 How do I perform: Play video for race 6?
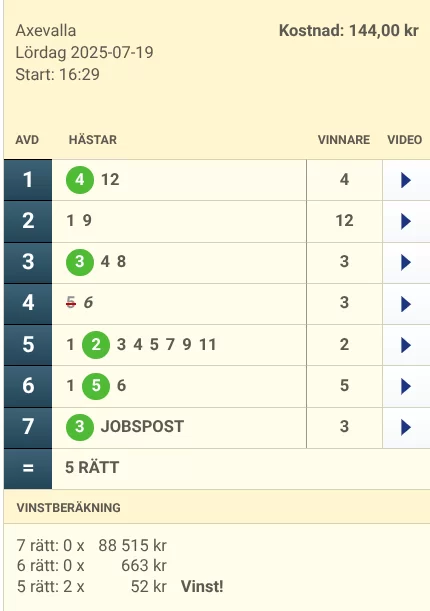click(x=406, y=386)
